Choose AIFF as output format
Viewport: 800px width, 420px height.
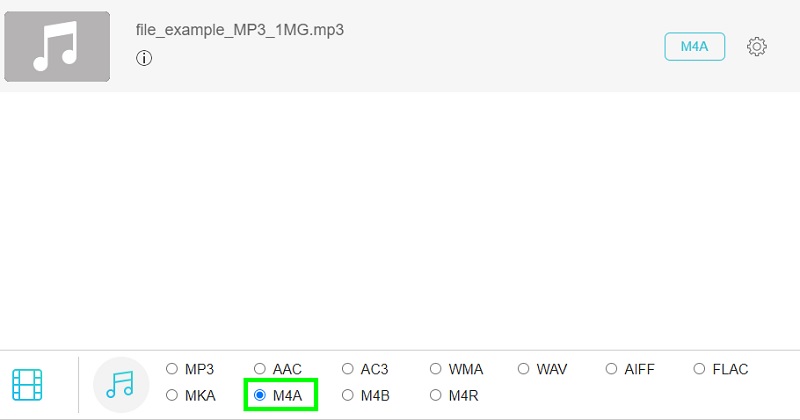point(612,369)
